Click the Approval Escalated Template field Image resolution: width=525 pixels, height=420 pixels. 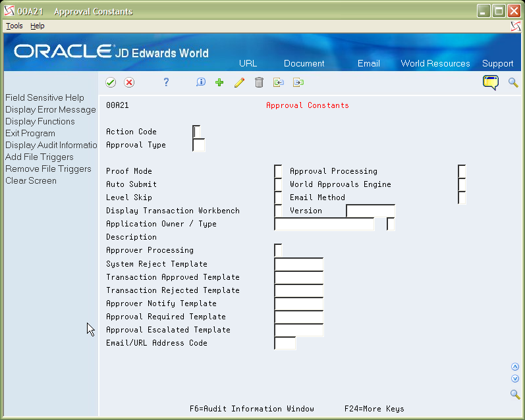299,330
